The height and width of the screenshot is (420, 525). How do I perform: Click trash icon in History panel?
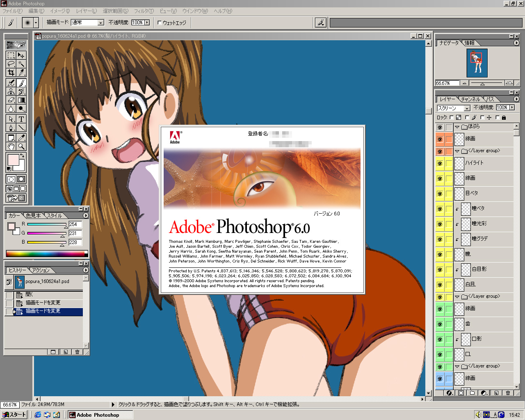(x=77, y=352)
